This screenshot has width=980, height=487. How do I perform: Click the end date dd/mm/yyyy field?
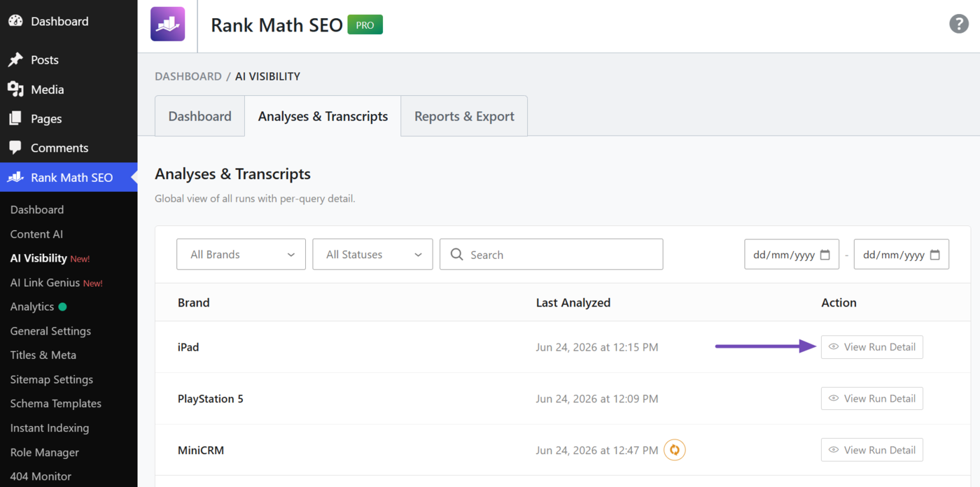click(901, 255)
